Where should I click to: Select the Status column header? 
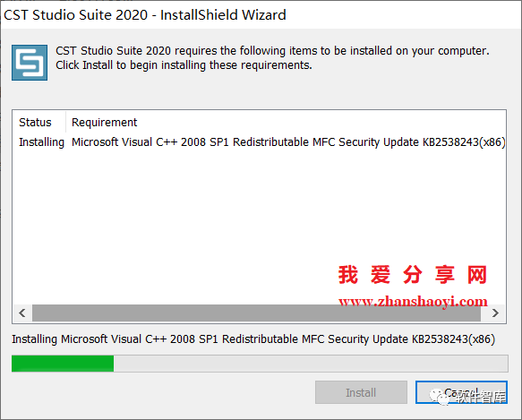pyautogui.click(x=35, y=123)
